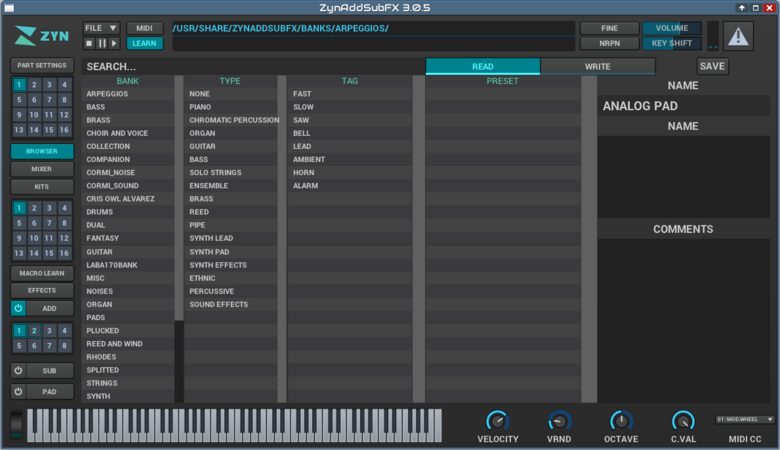Switch to the KITS view
This screenshot has width=780, height=450.
(x=42, y=186)
